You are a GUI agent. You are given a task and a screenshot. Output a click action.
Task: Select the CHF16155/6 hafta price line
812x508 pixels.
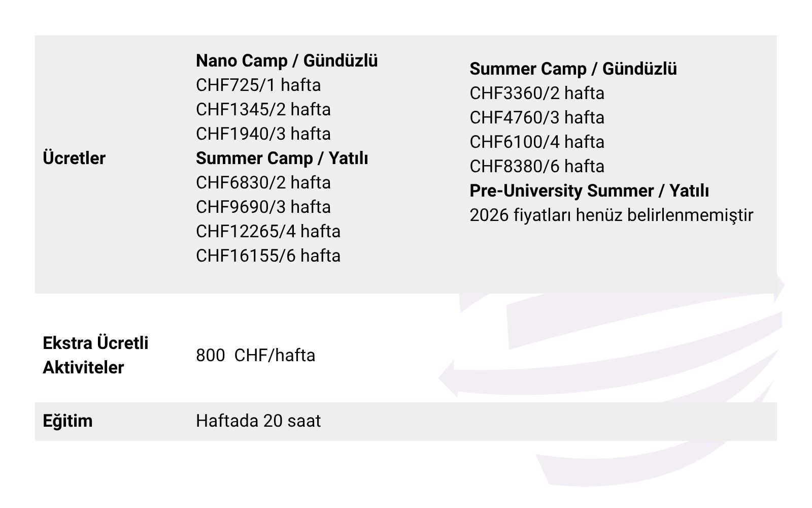tap(268, 256)
